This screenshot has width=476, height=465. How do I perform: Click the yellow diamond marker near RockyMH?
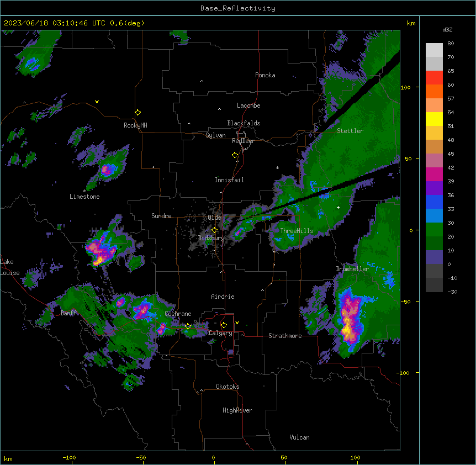(137, 113)
